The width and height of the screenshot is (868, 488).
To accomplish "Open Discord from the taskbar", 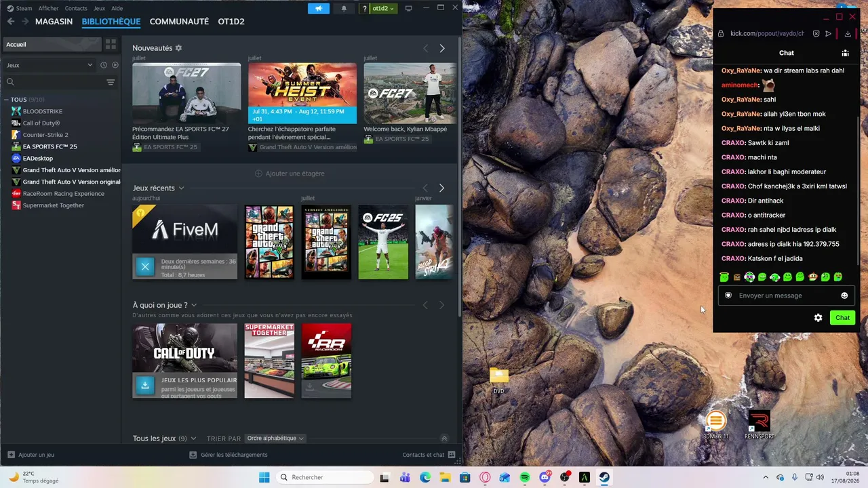I will pyautogui.click(x=545, y=477).
